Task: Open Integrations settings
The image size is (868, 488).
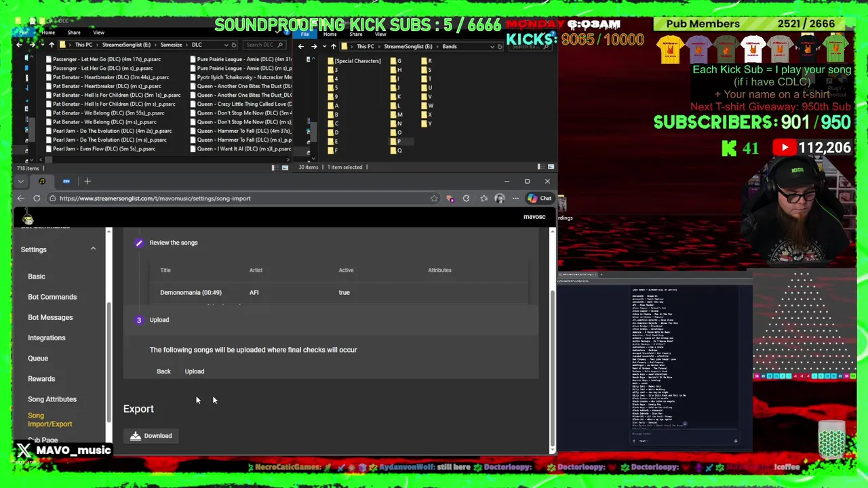Action: (47, 338)
